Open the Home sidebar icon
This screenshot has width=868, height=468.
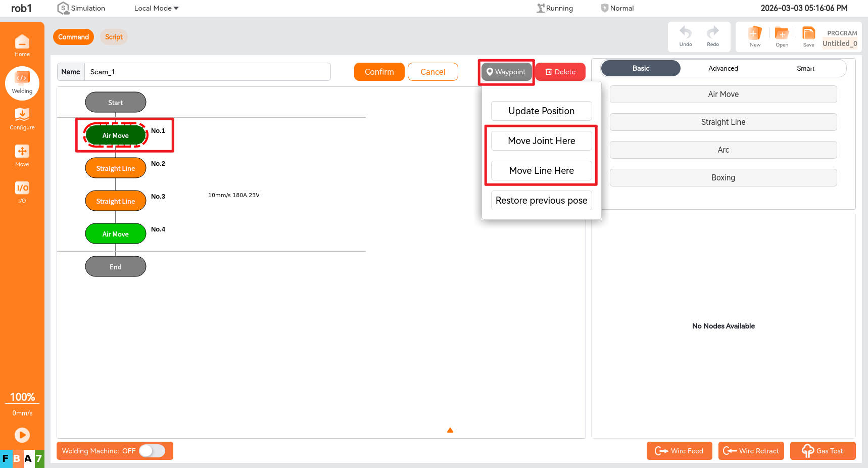22,45
